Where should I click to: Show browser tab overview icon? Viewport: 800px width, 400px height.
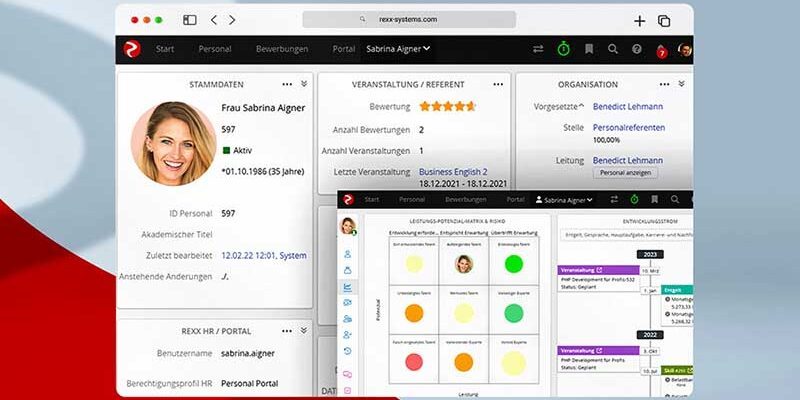[664, 21]
